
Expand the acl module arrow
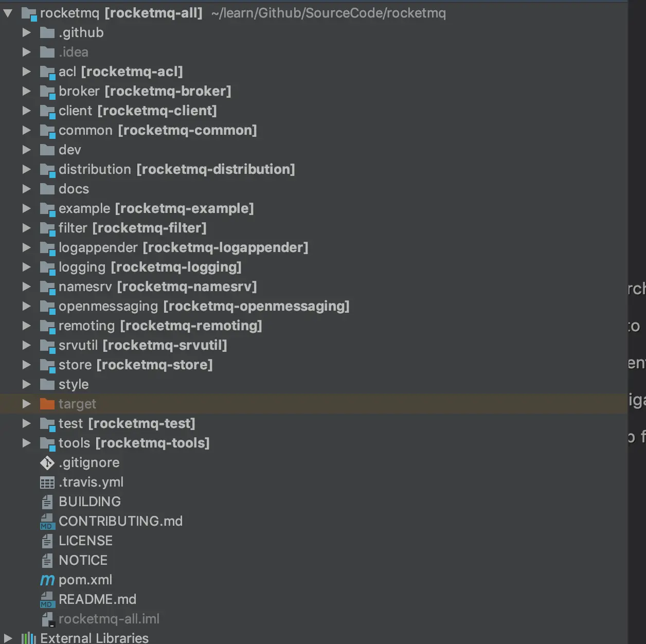(x=27, y=71)
